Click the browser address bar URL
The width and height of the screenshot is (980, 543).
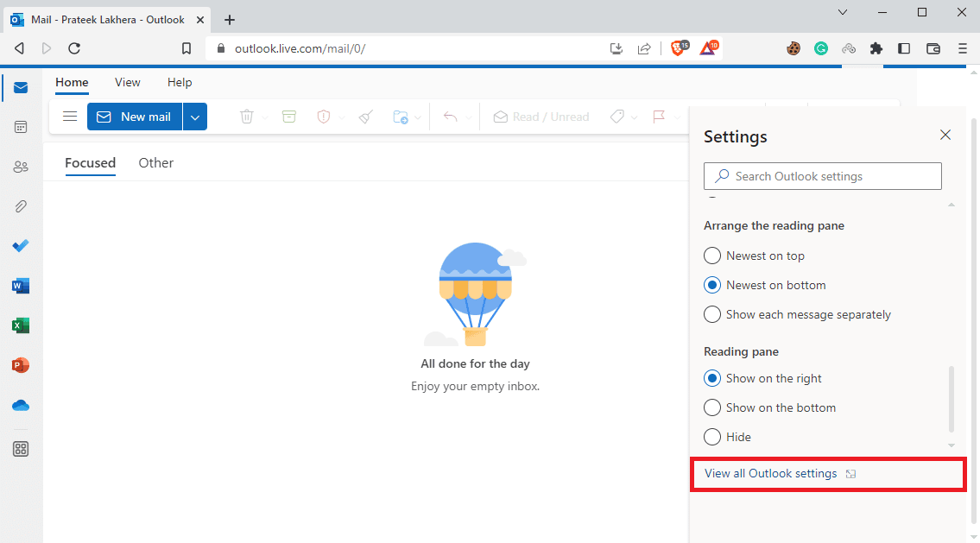300,48
